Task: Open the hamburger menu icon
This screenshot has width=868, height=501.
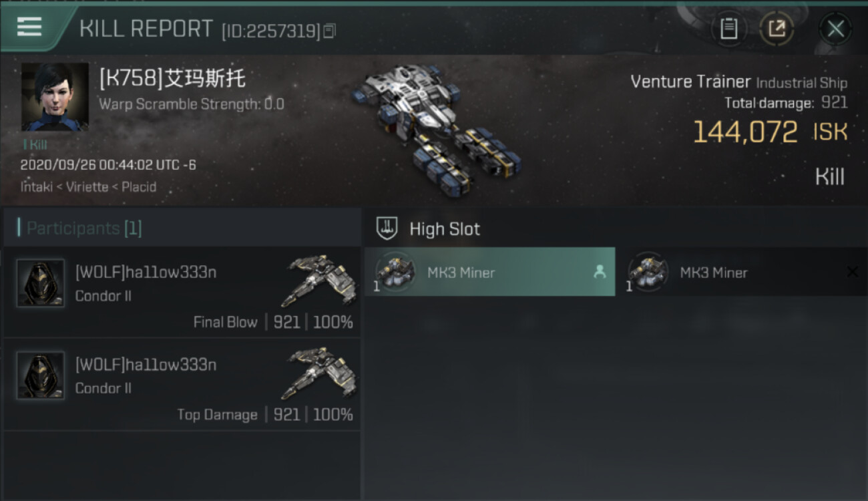Action: [29, 27]
